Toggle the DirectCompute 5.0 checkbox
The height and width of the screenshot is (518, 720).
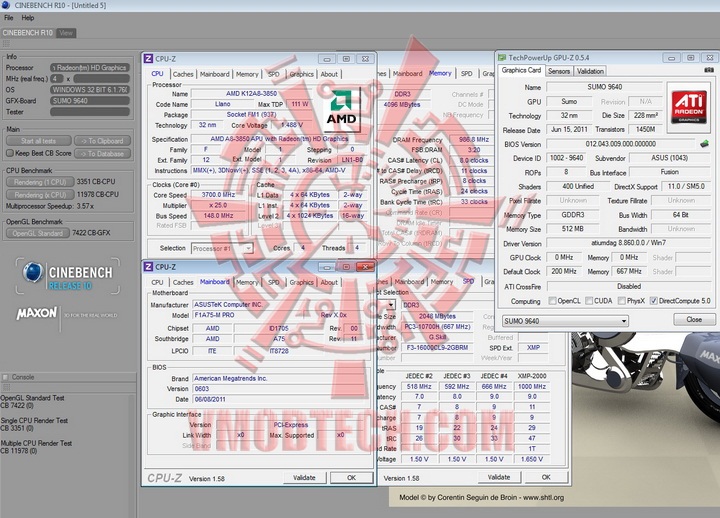653,301
